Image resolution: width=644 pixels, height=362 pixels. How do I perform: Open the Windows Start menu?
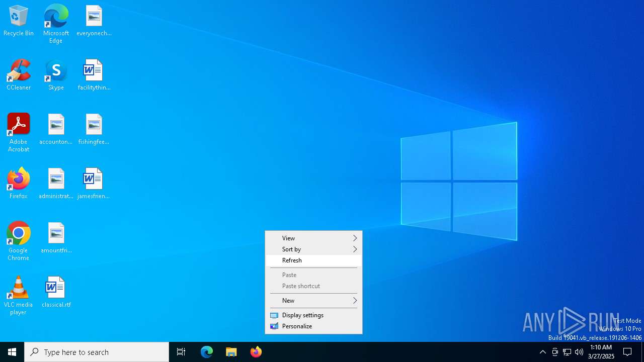(12, 352)
